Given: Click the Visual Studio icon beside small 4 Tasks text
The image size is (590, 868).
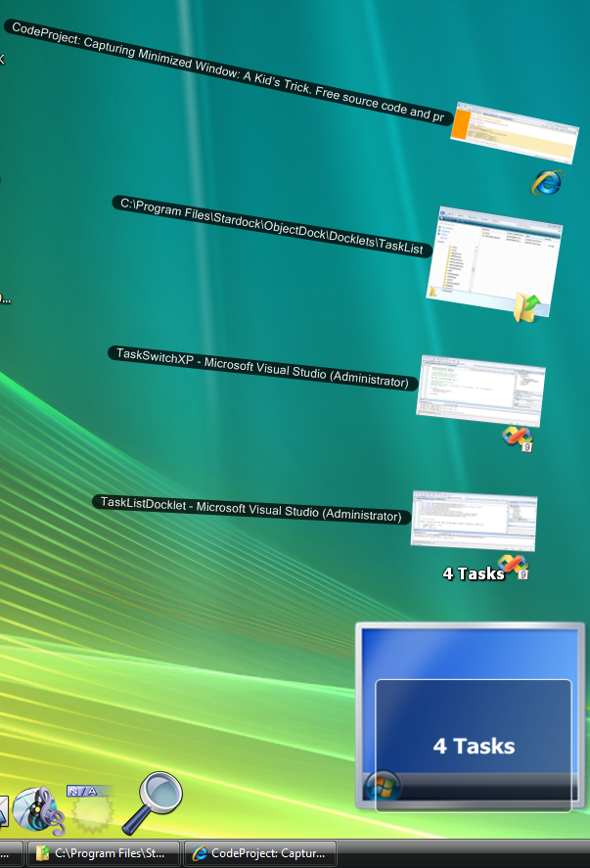Looking at the screenshot, I should (515, 568).
